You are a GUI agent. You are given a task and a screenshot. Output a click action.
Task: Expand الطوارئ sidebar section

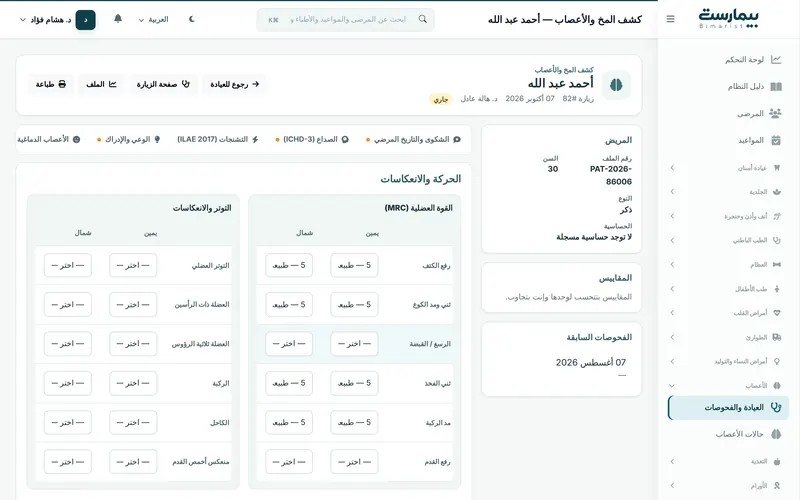[x=728, y=337]
